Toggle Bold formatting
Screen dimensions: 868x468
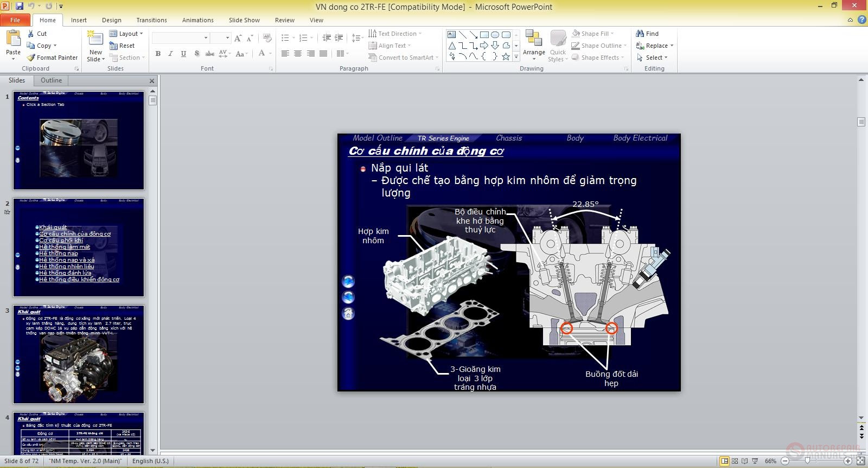[158, 54]
